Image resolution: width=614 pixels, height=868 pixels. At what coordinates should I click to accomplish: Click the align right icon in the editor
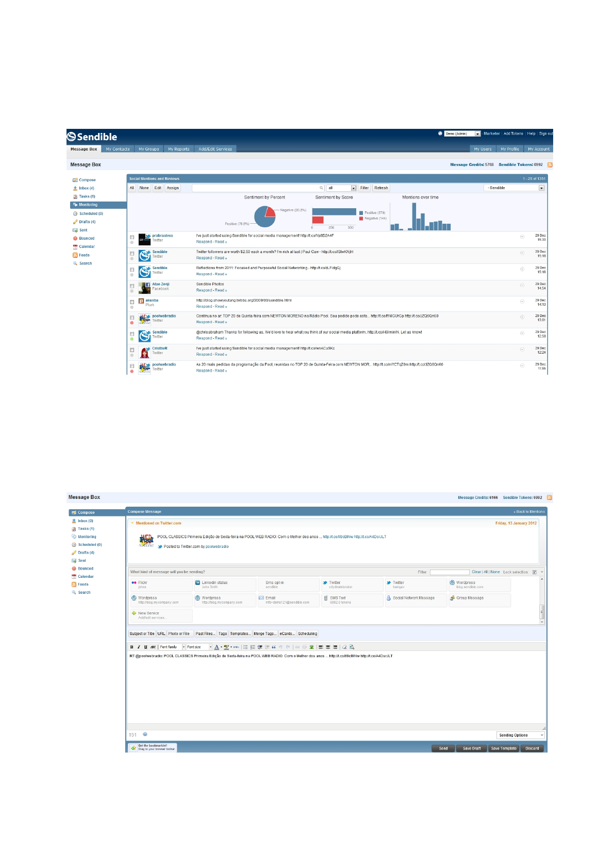[x=335, y=647]
